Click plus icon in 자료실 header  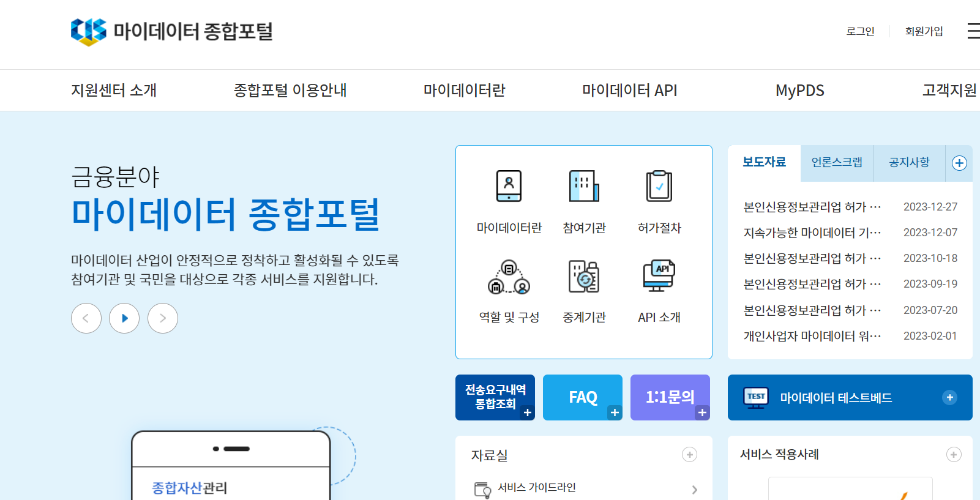(x=689, y=455)
